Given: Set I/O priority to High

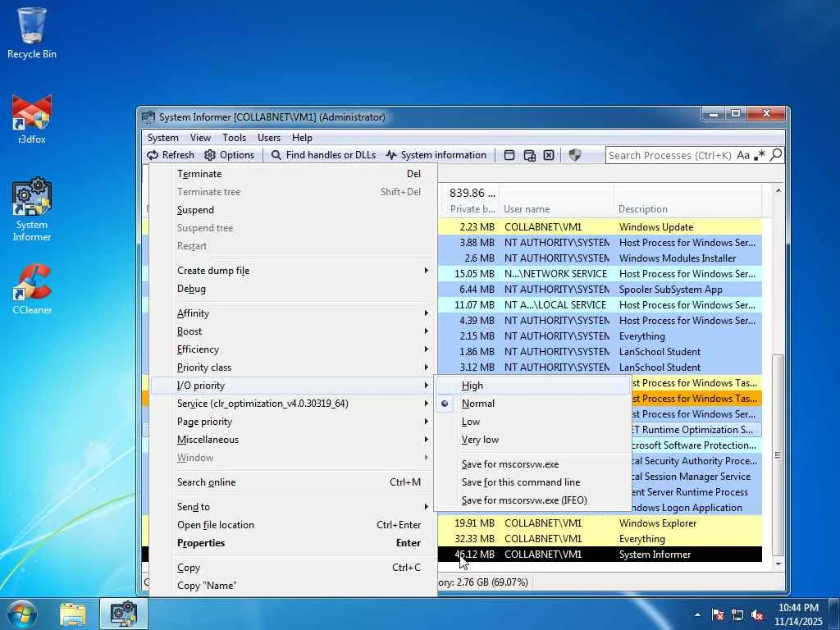Looking at the screenshot, I should [x=533, y=386].
